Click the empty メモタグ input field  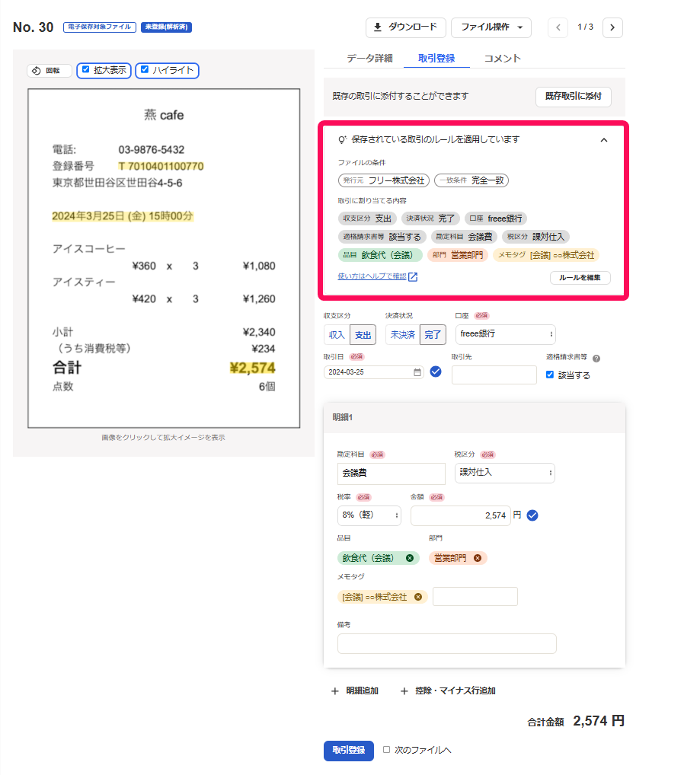point(475,597)
